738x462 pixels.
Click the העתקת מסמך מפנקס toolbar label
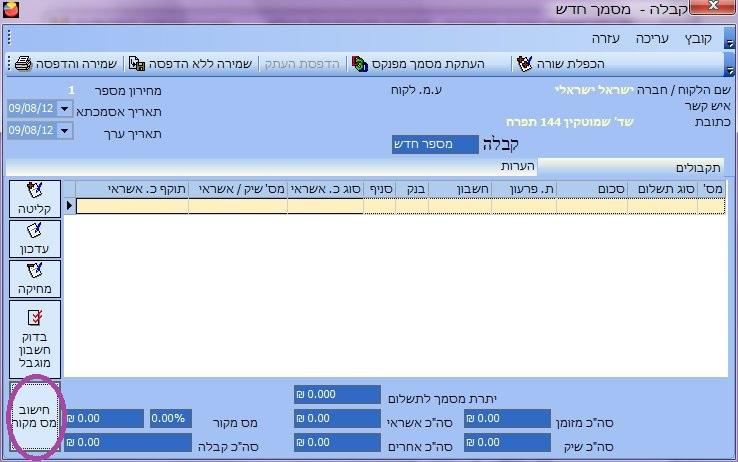[428, 64]
